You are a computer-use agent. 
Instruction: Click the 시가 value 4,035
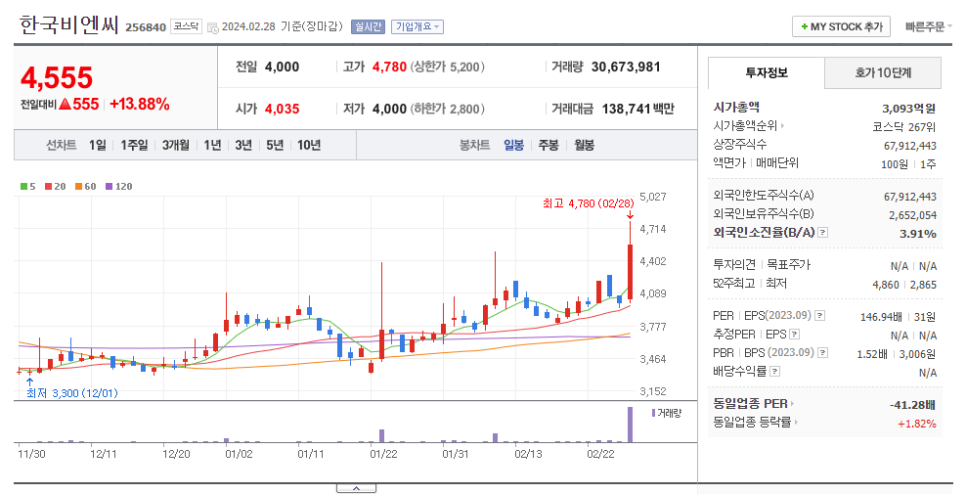coord(282,109)
